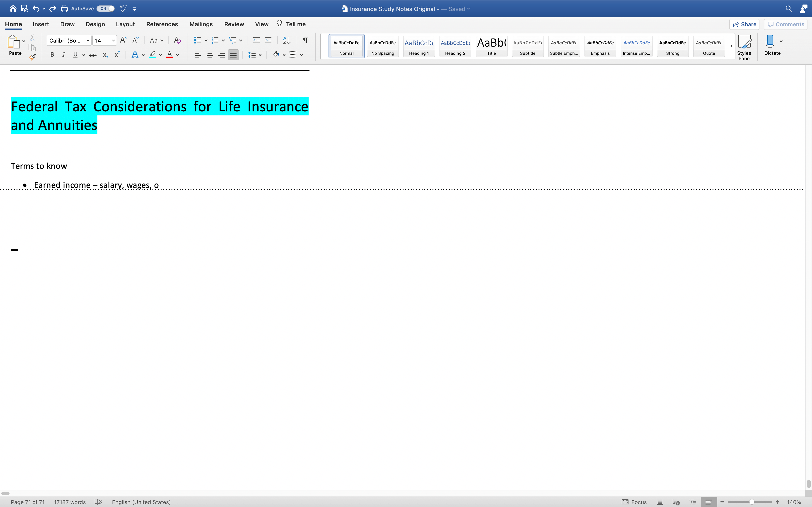This screenshot has width=812, height=507.
Task: Click the Format Painter brush icon
Action: (32, 57)
